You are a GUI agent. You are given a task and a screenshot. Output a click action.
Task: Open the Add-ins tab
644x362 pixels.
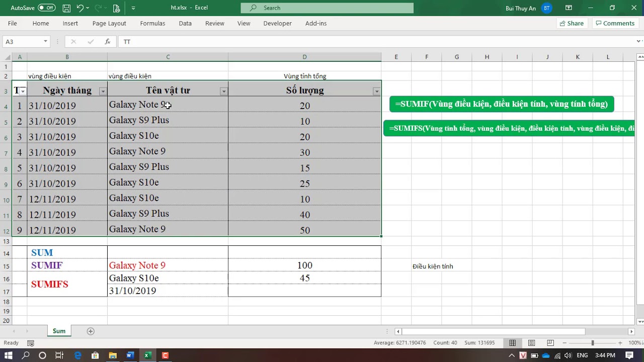pos(316,23)
